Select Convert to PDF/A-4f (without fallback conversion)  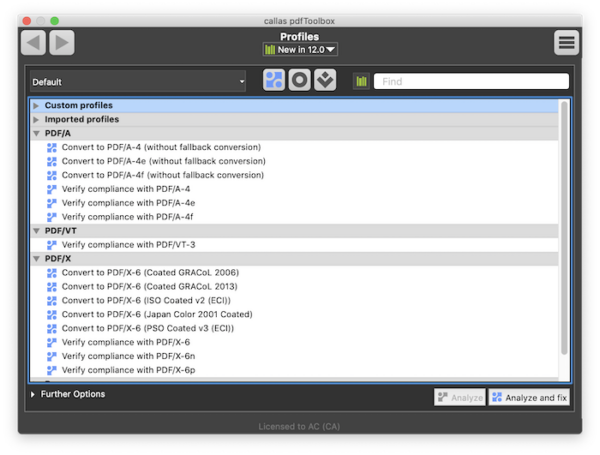click(x=163, y=175)
